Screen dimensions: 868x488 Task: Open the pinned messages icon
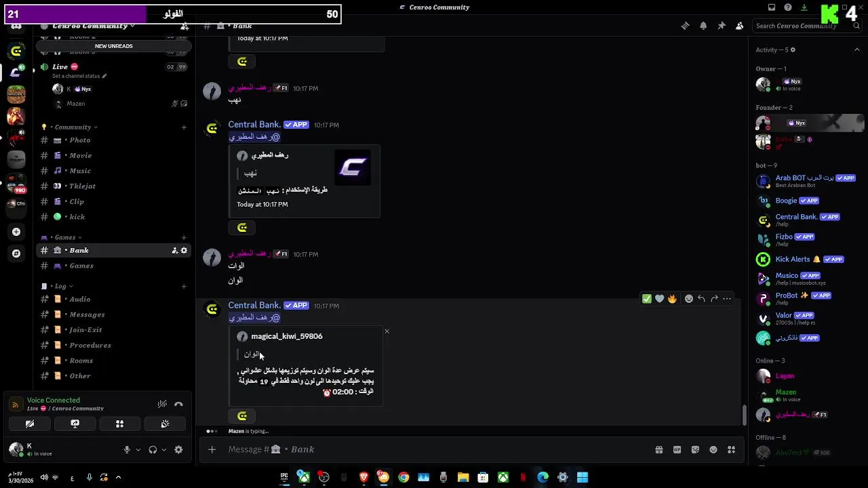pos(722,26)
